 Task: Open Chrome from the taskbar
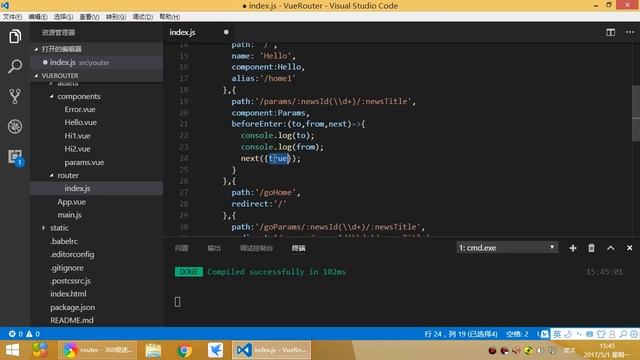coord(184,350)
